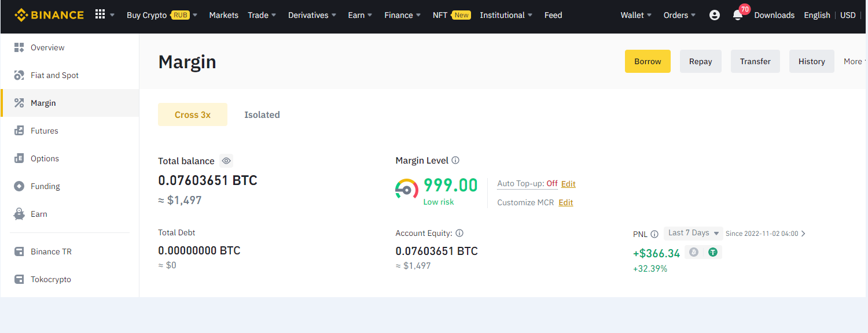868x333 pixels.
Task: Click the Tokocrypto sidebar icon
Action: click(19, 279)
